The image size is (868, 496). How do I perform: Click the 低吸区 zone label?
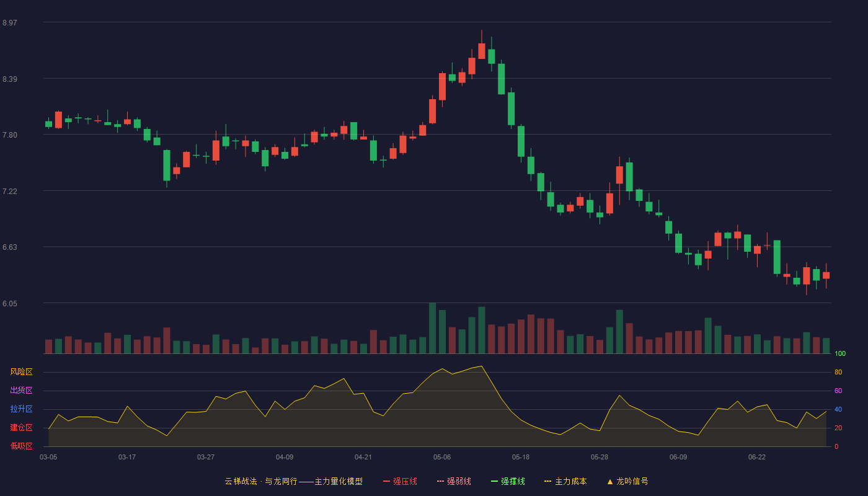(21, 446)
